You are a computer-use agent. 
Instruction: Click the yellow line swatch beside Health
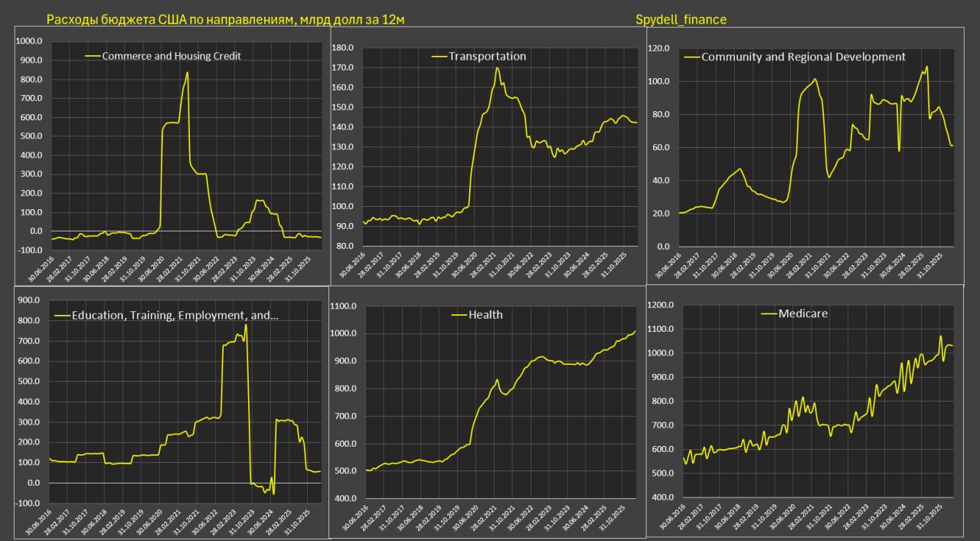coord(459,314)
